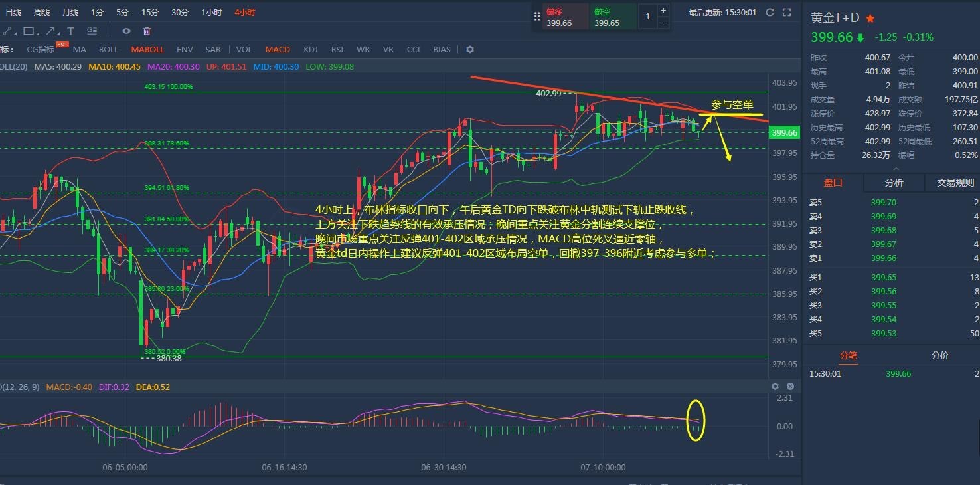Toggle drawings visibility with the eye icon
The height and width of the screenshot is (485, 980).
126,31
